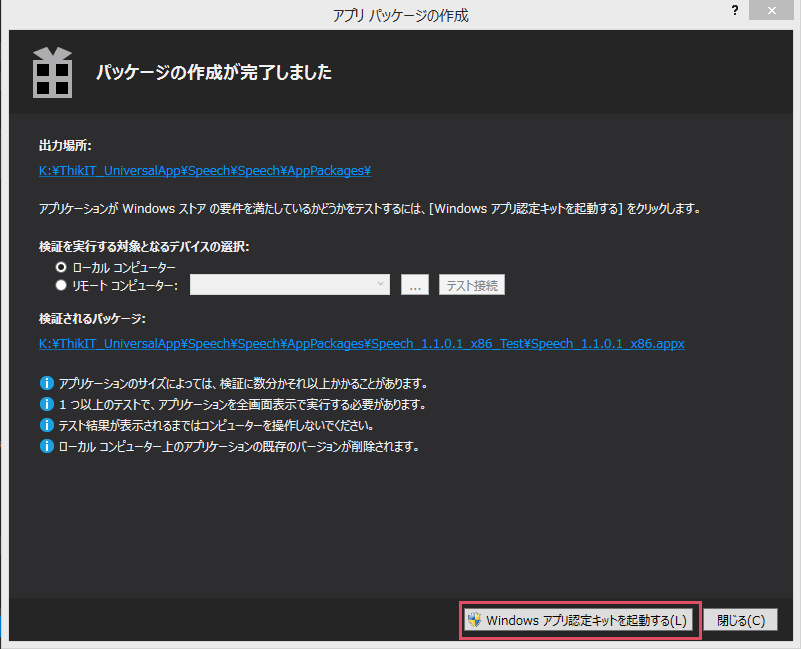Screen dimensions: 801x649
Task: Click the 閉じる(C) button
Action: point(741,620)
